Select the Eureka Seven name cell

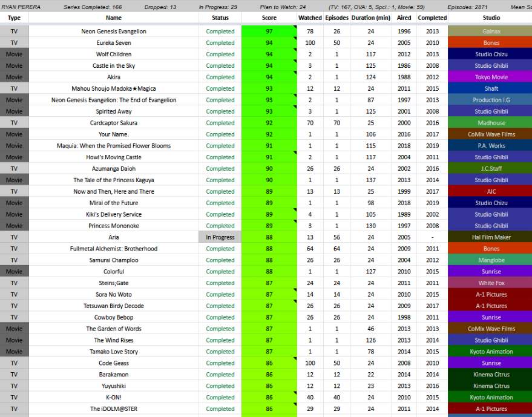point(114,43)
